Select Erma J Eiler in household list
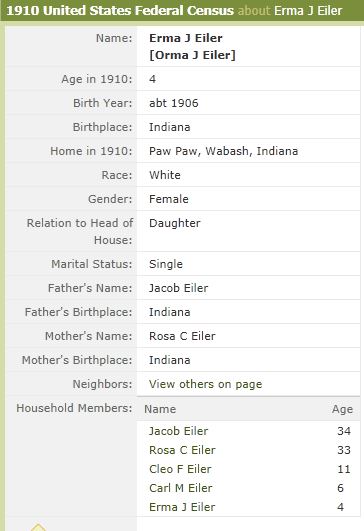Screen dimensions: 364x531 coord(182,507)
